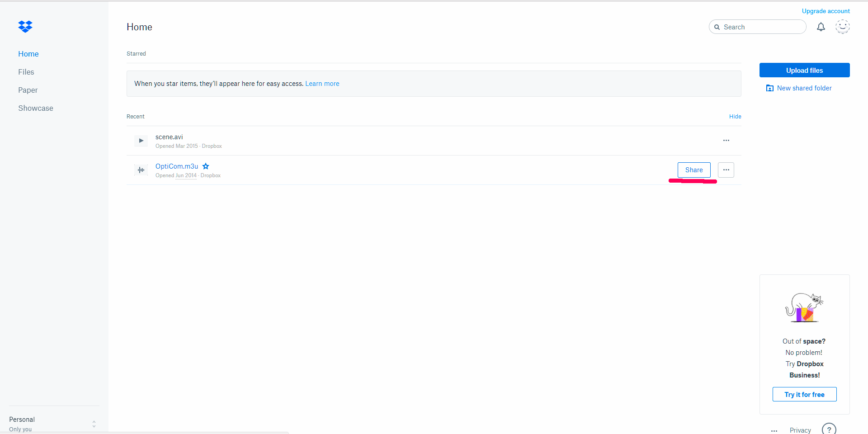868x434 pixels.
Task: Open the Privacy link
Action: pyautogui.click(x=800, y=430)
